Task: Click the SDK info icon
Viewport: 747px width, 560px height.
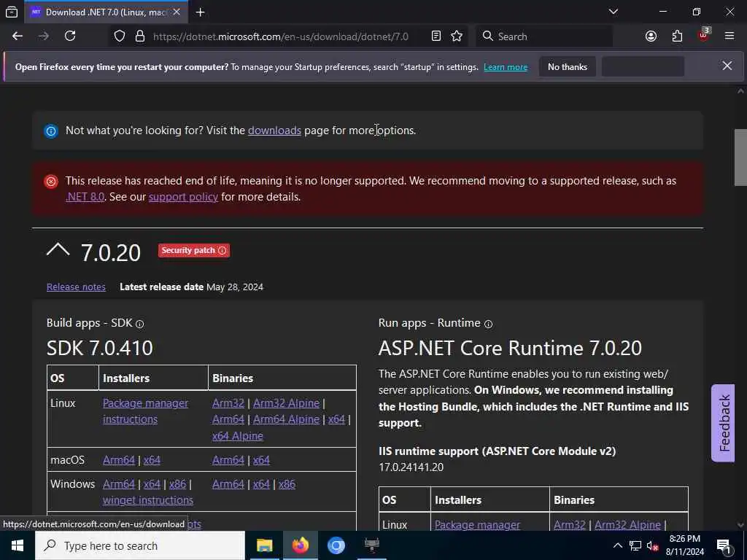Action: click(139, 324)
